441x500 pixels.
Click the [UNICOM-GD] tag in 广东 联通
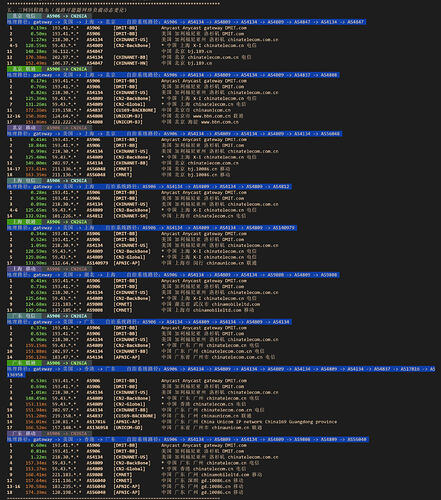(x=128, y=428)
